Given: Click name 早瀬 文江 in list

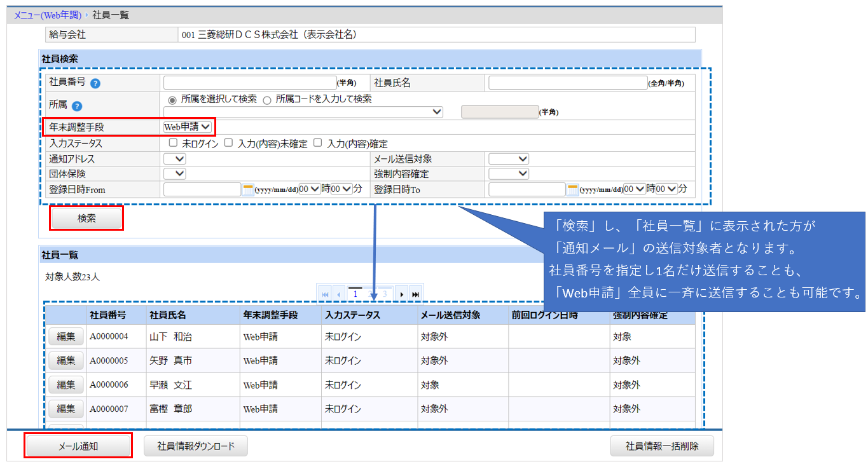Looking at the screenshot, I should [x=170, y=385].
